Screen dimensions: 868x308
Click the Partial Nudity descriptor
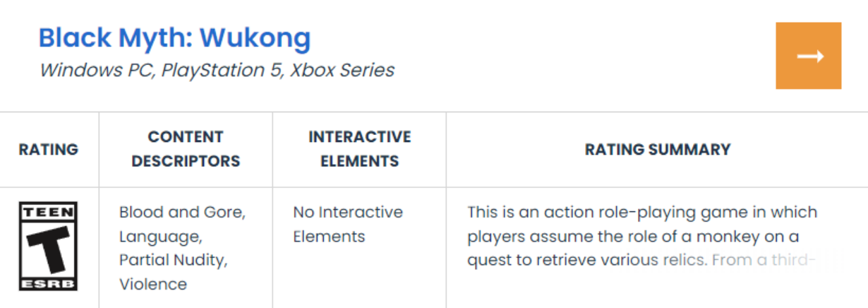click(x=174, y=260)
